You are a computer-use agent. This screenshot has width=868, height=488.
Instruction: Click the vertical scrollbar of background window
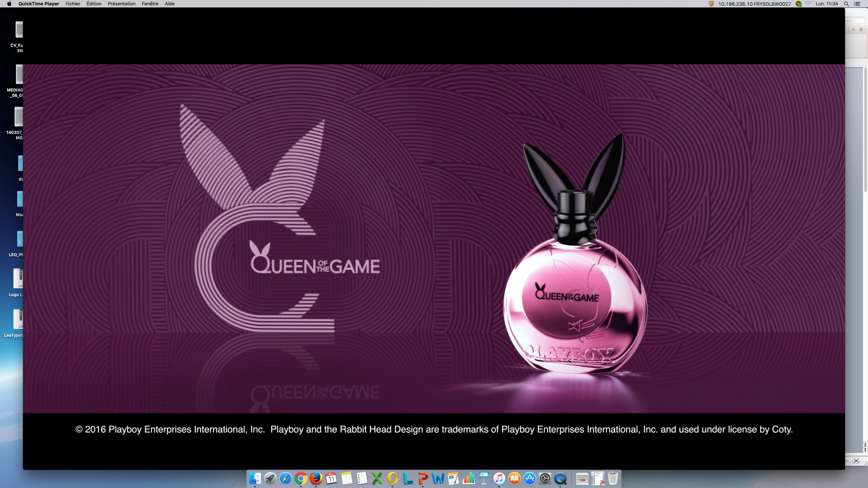click(x=865, y=130)
